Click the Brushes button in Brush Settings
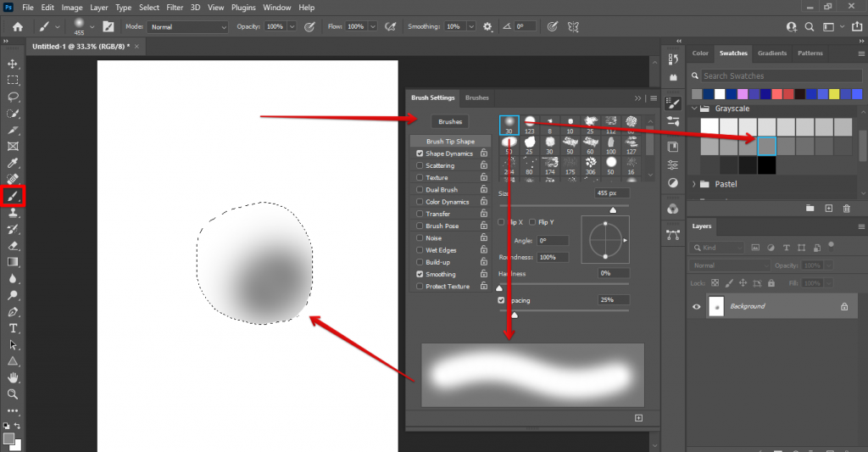868x452 pixels. coord(449,122)
